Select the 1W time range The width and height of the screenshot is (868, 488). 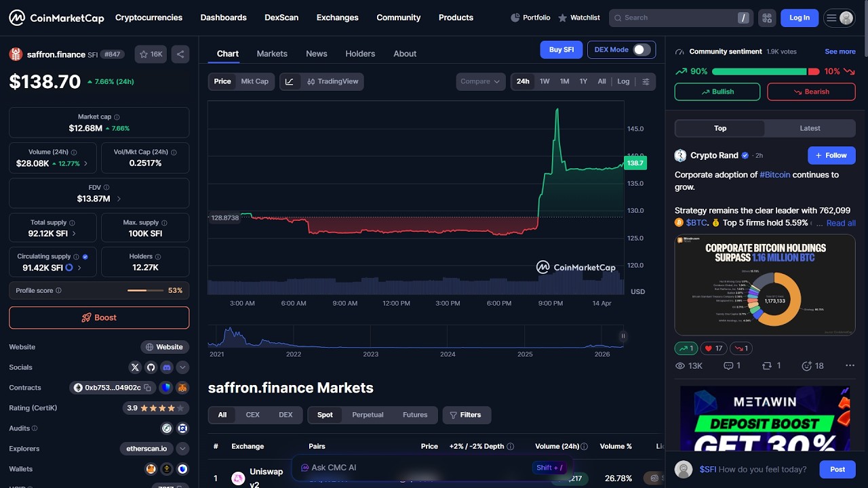[x=545, y=81]
